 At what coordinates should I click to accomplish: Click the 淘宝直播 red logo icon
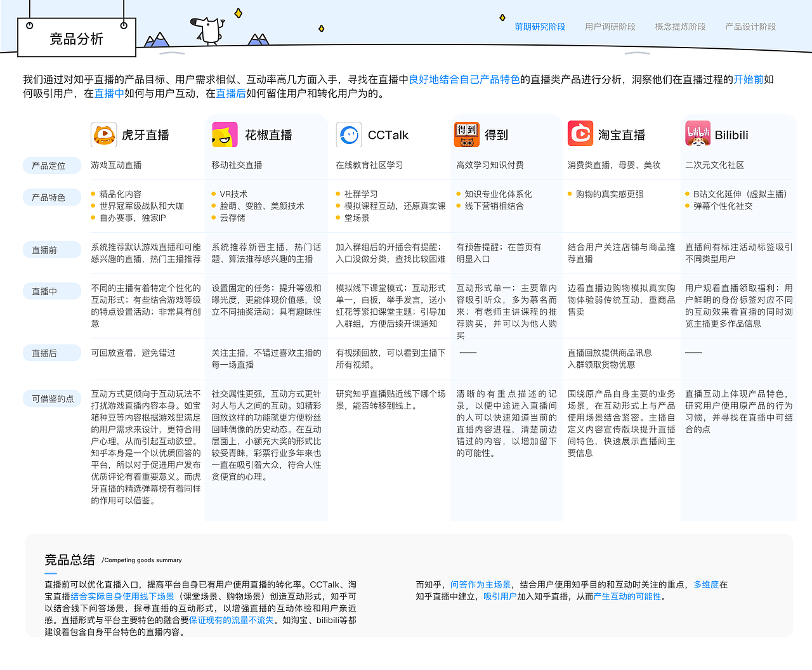click(580, 134)
